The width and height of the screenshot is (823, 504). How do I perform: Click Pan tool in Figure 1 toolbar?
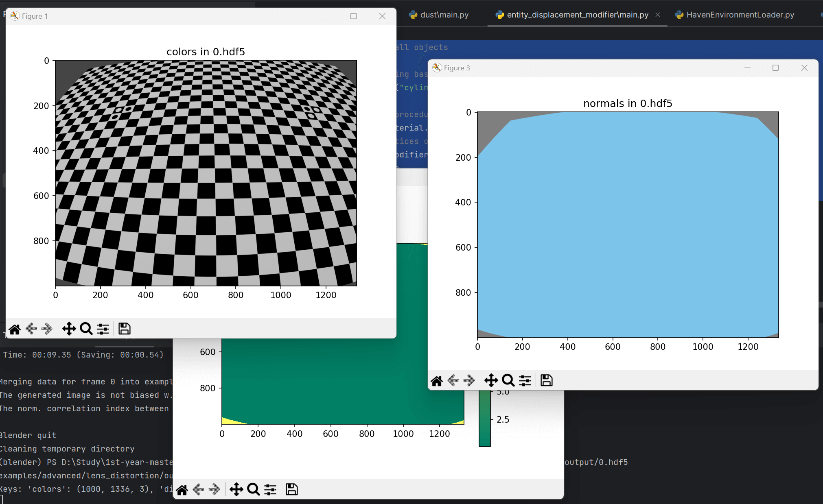tap(69, 329)
